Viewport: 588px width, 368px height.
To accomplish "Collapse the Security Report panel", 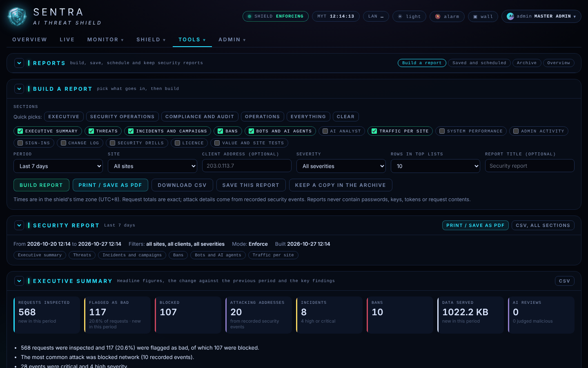I will (19, 225).
